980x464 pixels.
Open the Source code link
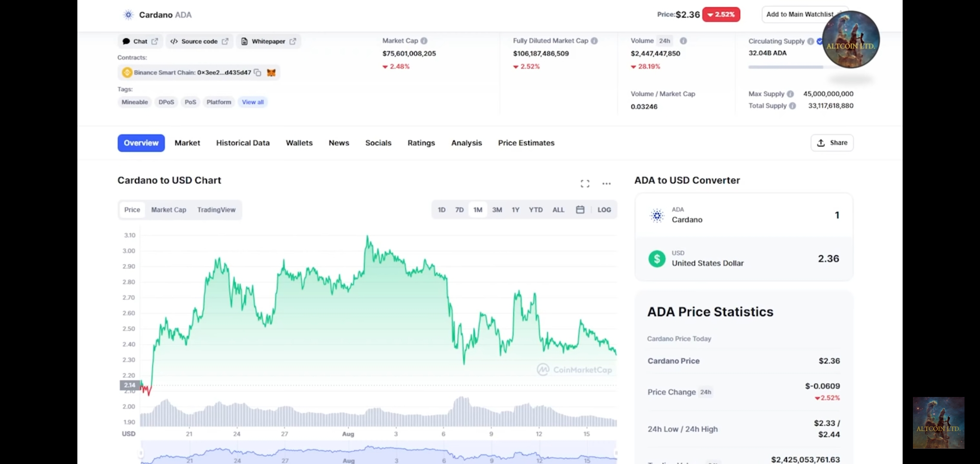(x=199, y=41)
